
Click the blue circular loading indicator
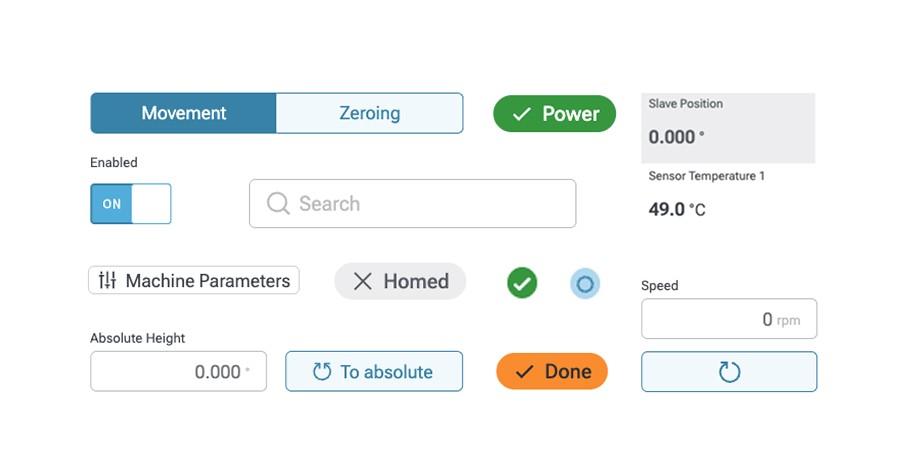[585, 284]
